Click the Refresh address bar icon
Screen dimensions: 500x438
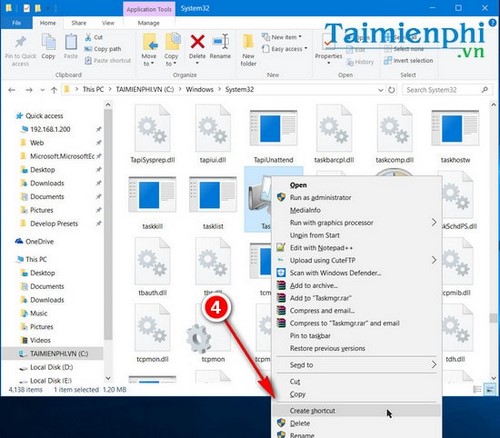click(x=392, y=90)
